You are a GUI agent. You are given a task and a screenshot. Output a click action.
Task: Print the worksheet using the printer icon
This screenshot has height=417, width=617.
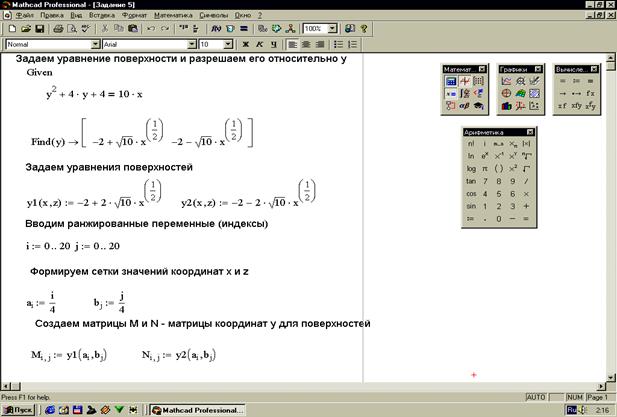(58, 29)
